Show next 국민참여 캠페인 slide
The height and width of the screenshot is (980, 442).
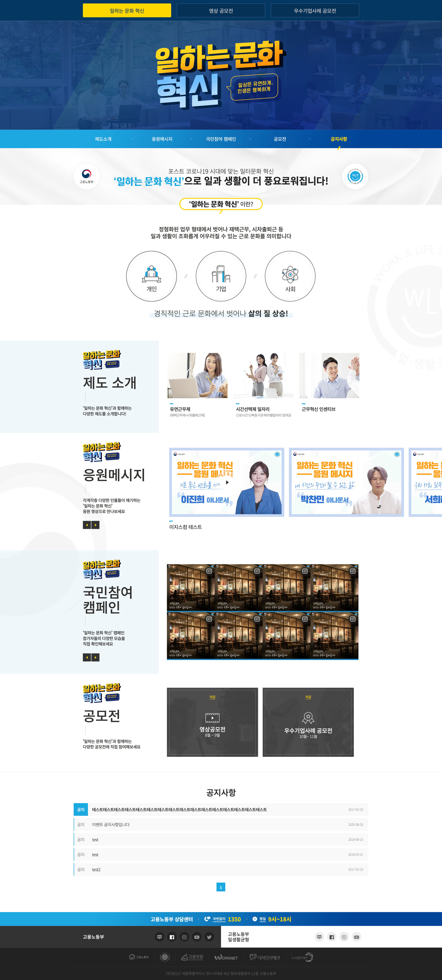click(95, 657)
